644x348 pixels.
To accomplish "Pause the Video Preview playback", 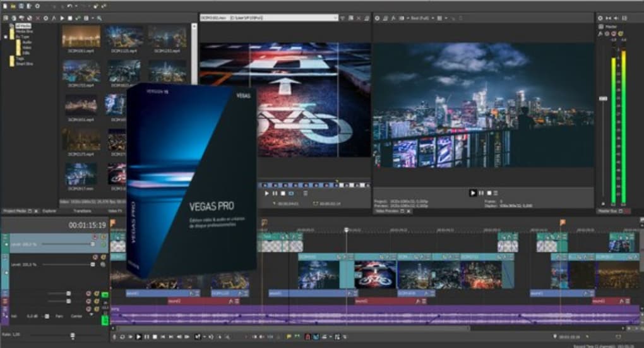I will pos(481,193).
